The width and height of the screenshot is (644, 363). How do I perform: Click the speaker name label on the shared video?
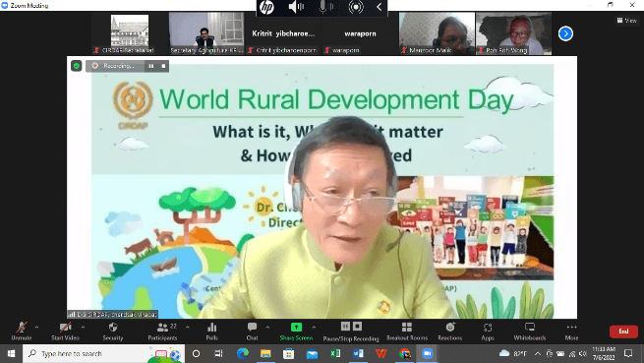click(x=112, y=315)
